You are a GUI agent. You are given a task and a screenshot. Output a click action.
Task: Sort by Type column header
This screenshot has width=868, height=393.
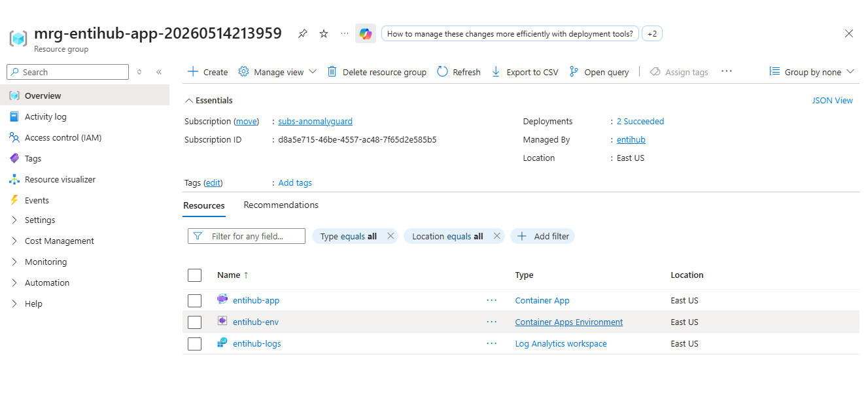525,275
